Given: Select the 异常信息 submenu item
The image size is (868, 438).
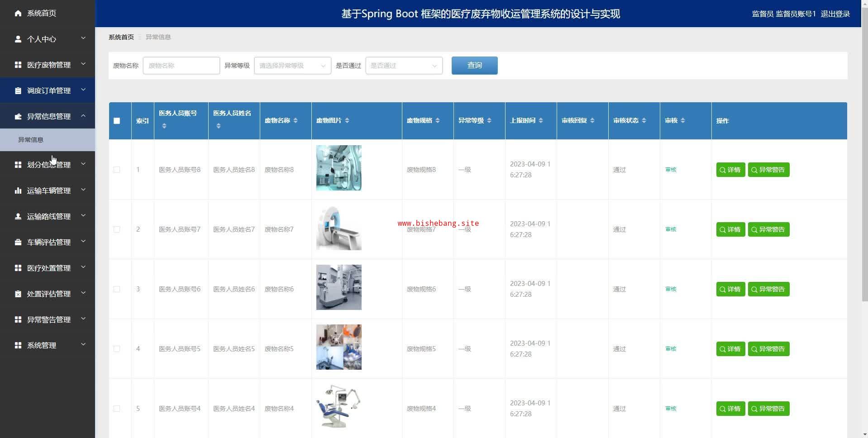Looking at the screenshot, I should [48, 140].
